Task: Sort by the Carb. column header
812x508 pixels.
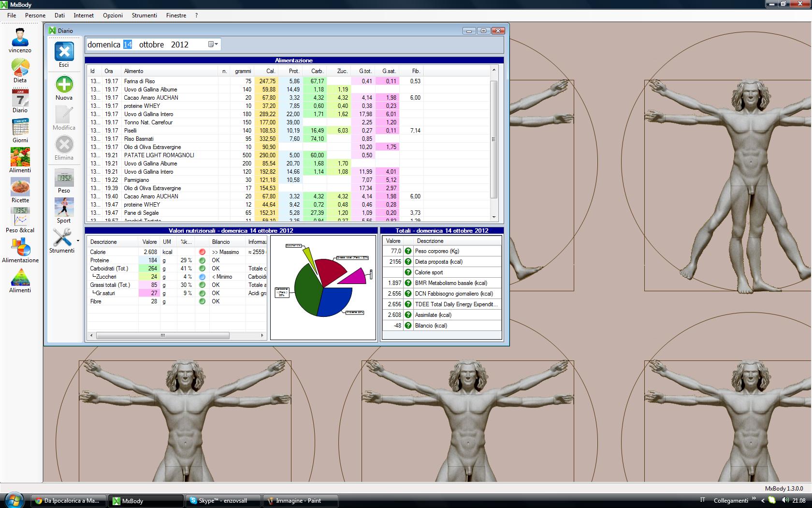Action: tap(315, 71)
